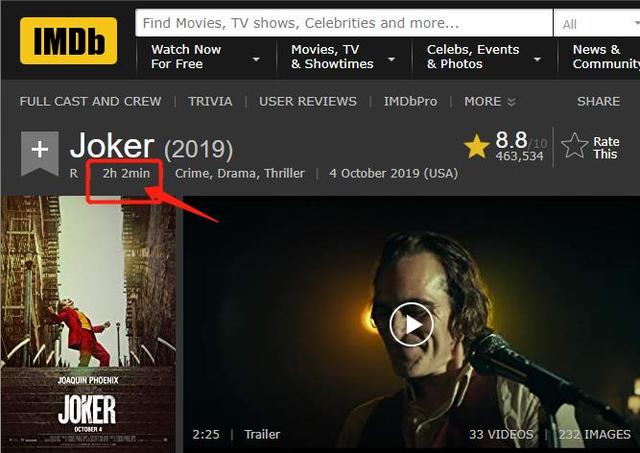The width and height of the screenshot is (640, 453).
Task: View the 33 VIDEOS gallery
Action: tap(501, 434)
